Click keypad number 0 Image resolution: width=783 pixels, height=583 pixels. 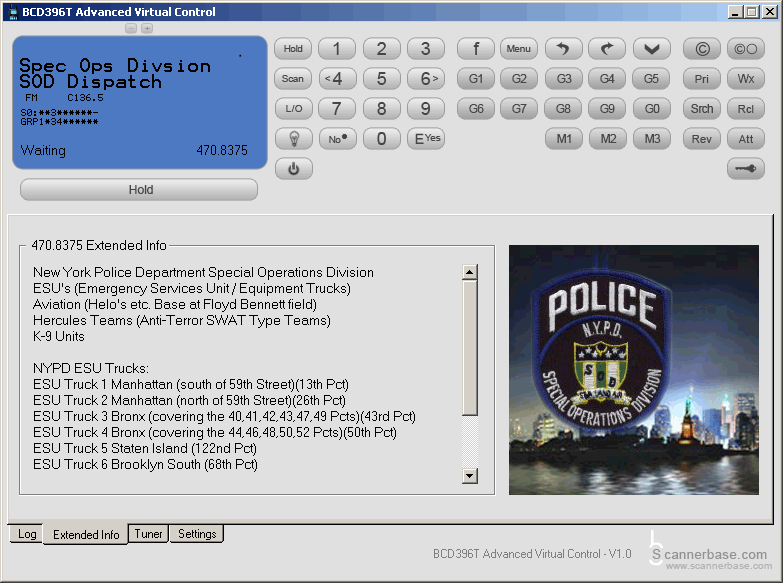382,138
